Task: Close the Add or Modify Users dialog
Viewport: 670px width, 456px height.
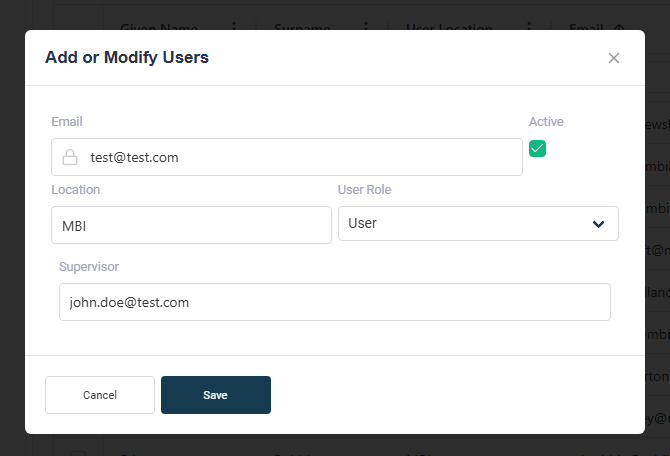Action: 614,58
